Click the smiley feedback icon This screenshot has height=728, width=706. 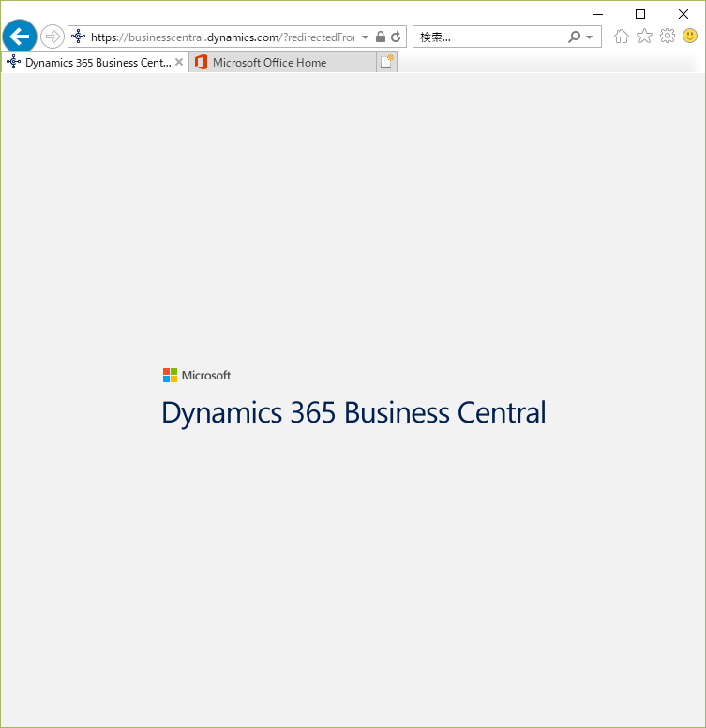690,36
